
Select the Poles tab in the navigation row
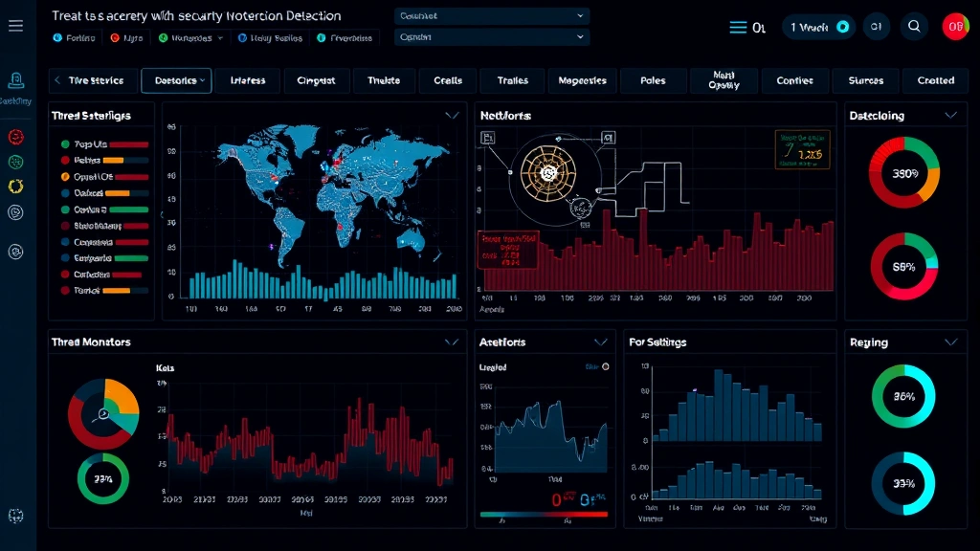tap(653, 80)
